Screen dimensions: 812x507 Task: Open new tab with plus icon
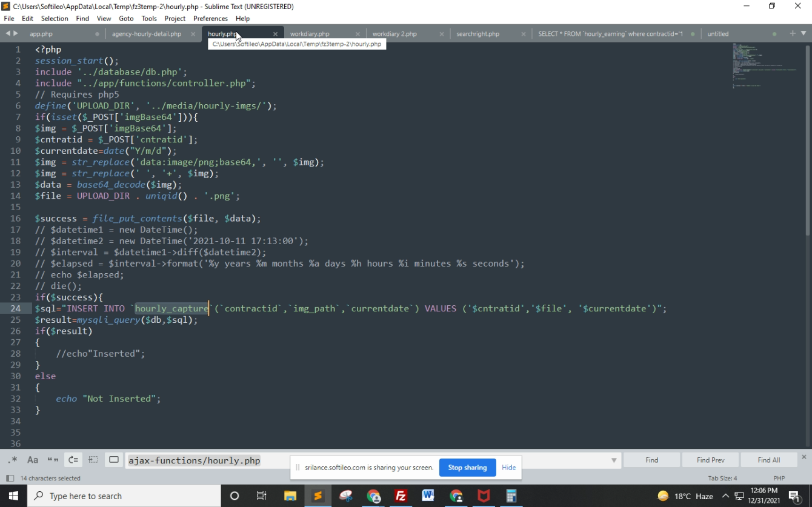pos(793,33)
